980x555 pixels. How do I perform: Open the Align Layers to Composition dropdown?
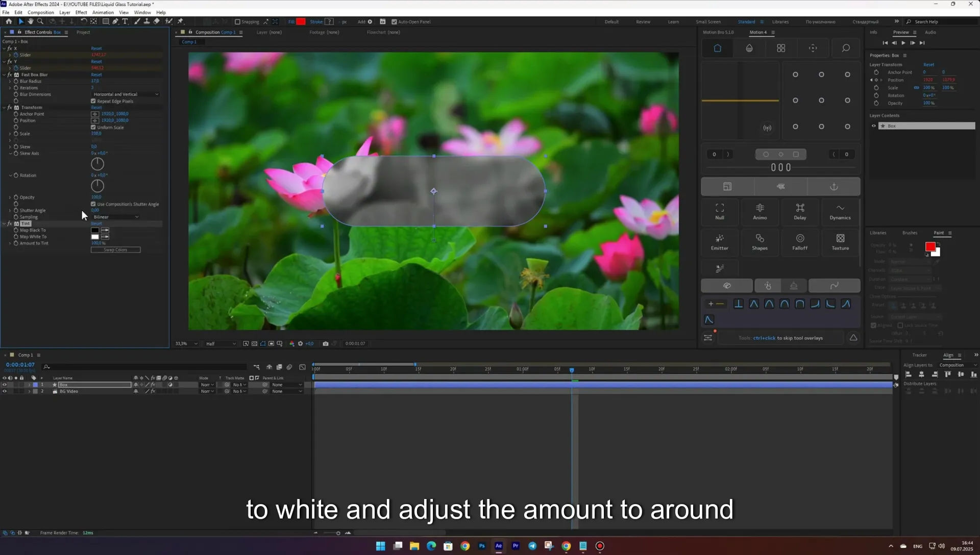click(958, 365)
